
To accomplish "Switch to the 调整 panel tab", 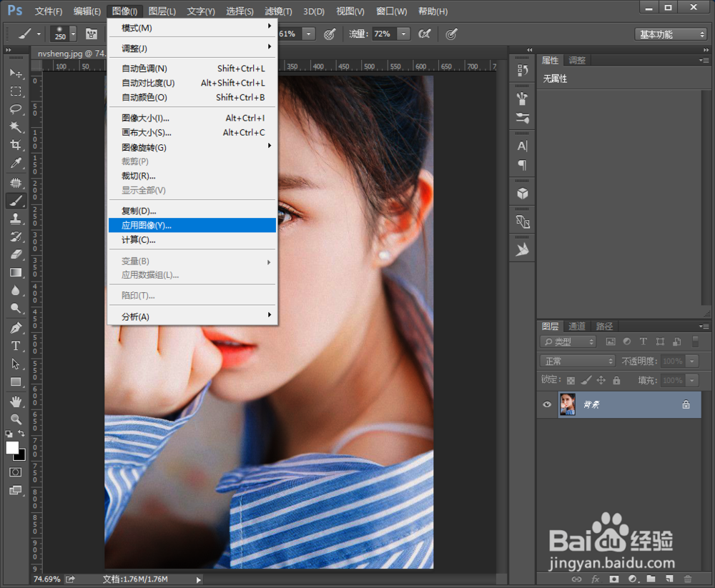I will pyautogui.click(x=577, y=60).
